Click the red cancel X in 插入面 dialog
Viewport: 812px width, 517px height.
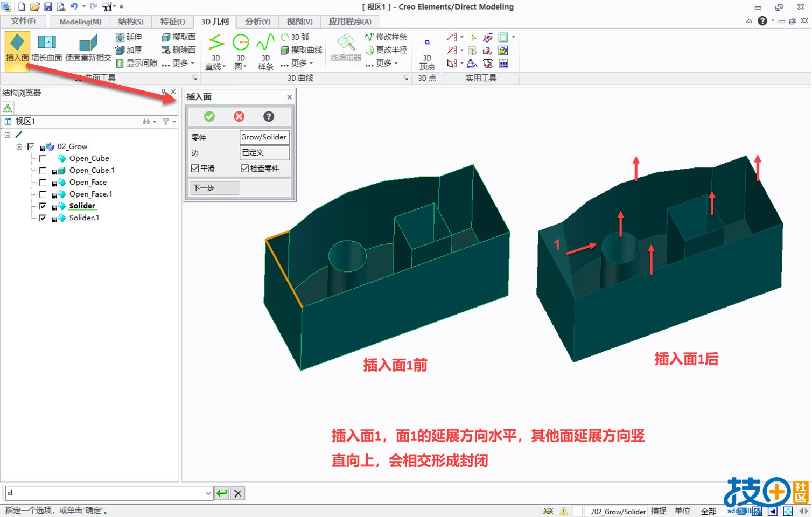[x=239, y=116]
